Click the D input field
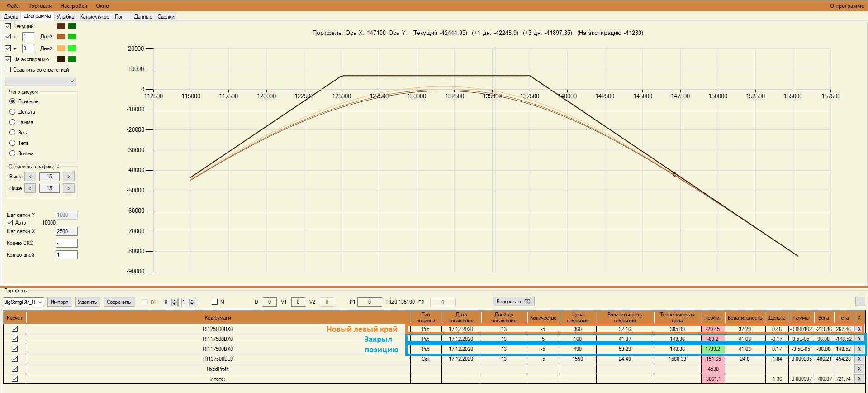 (x=270, y=302)
